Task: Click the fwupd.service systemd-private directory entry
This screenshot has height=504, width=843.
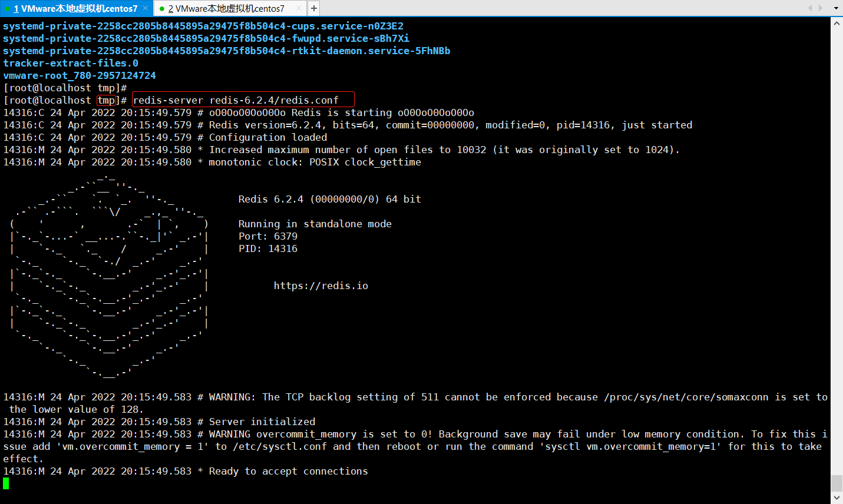Action: [206, 38]
